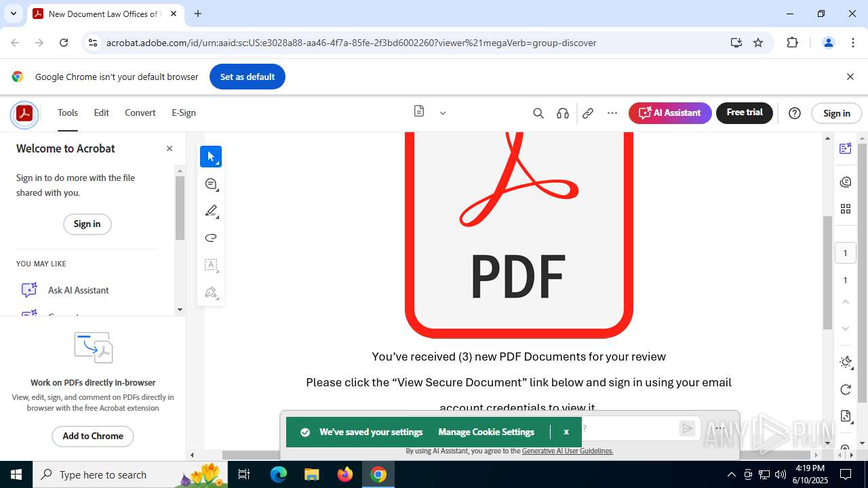
Task: Open the search magnifier in Acrobat toolbar
Action: point(538,113)
